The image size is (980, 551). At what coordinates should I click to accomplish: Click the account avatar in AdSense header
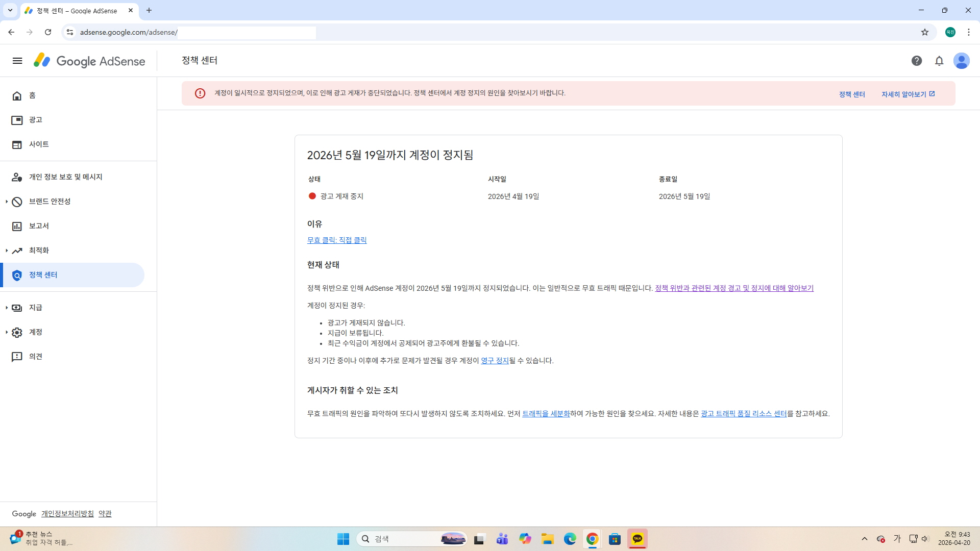[x=962, y=61]
